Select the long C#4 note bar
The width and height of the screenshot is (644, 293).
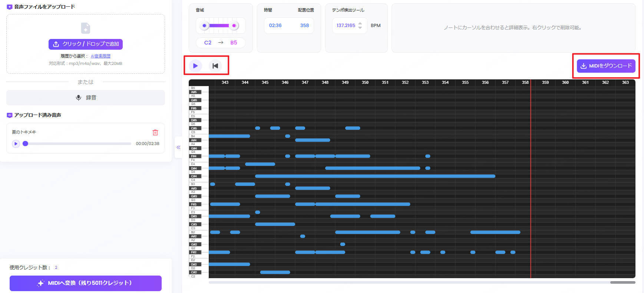375,176
